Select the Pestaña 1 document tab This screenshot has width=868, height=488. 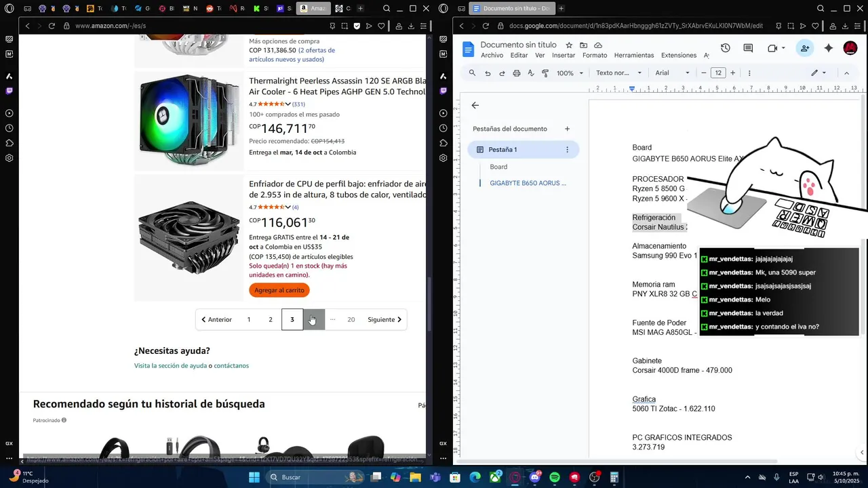(523, 150)
